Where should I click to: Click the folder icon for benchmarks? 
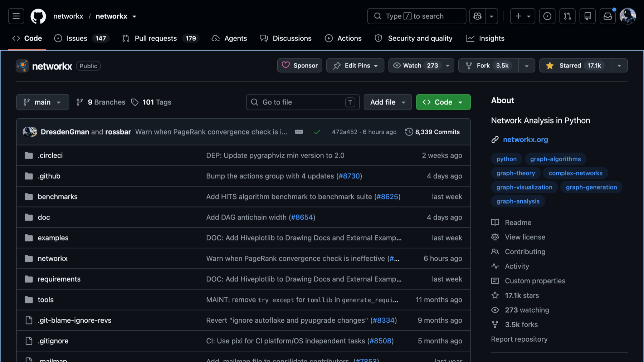coord(29,196)
